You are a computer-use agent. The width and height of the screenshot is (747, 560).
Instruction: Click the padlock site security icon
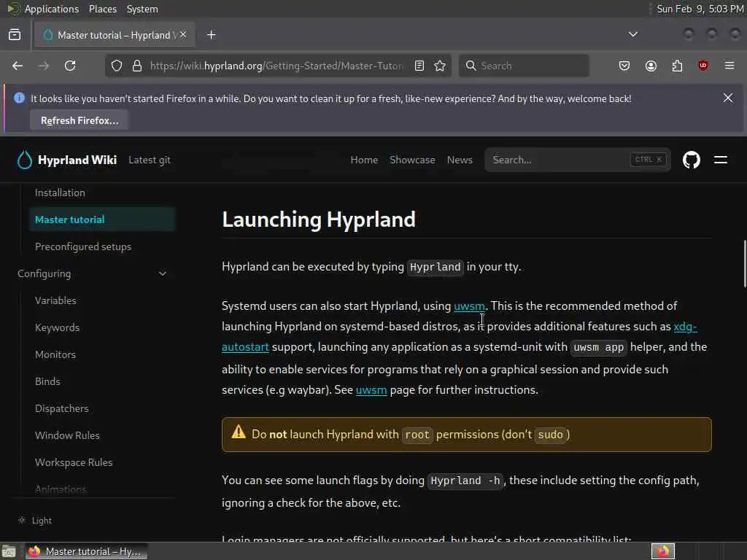137,66
